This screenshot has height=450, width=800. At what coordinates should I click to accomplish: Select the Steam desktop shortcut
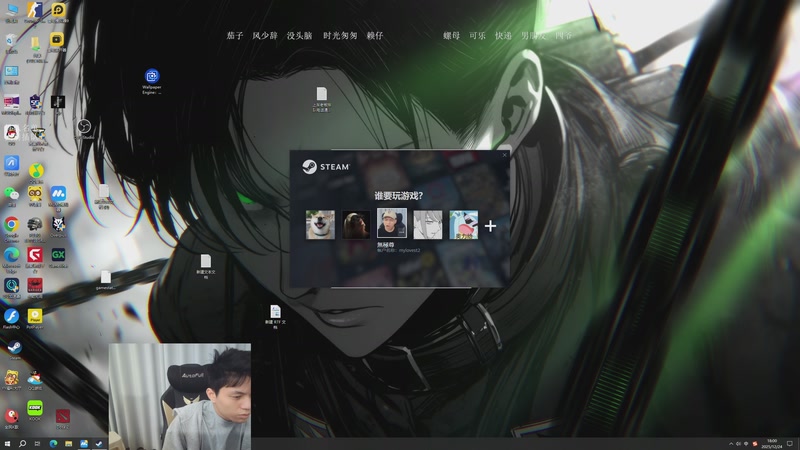pyautogui.click(x=14, y=350)
